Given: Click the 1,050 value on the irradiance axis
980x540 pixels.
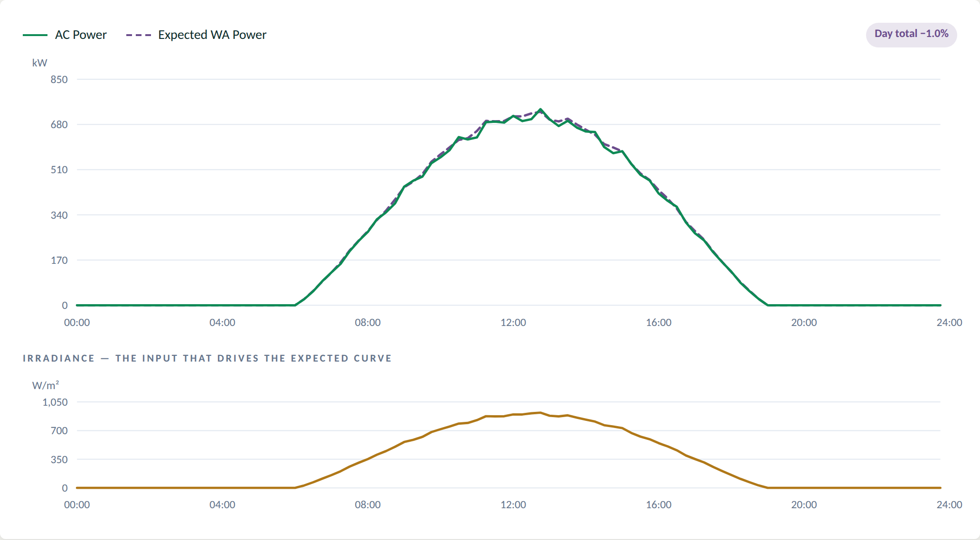Looking at the screenshot, I should tap(55, 402).
